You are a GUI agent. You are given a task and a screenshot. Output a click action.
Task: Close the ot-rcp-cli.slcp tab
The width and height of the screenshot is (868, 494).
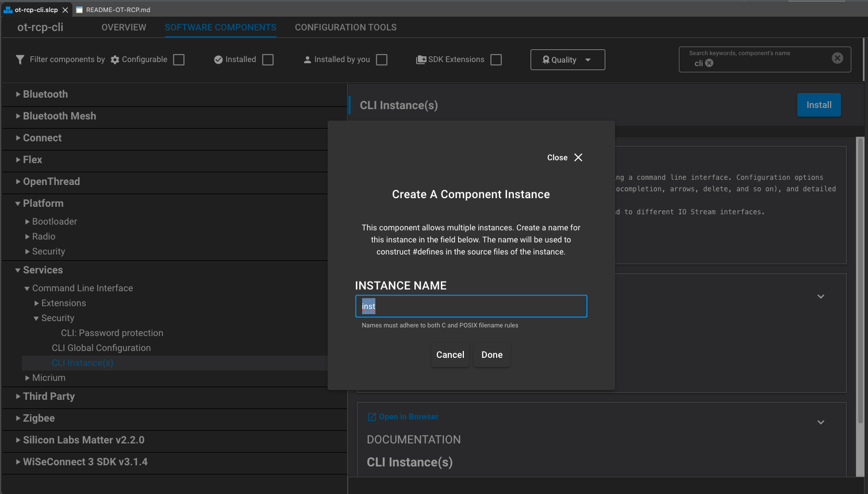click(65, 10)
